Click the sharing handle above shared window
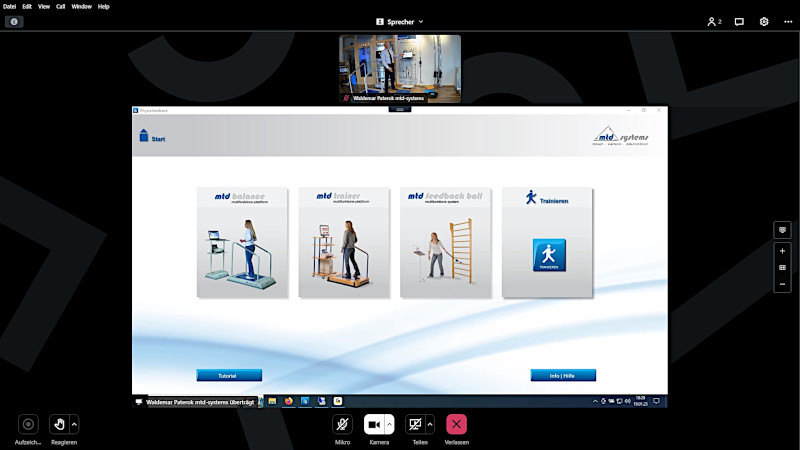This screenshot has width=800, height=450. pos(400,109)
